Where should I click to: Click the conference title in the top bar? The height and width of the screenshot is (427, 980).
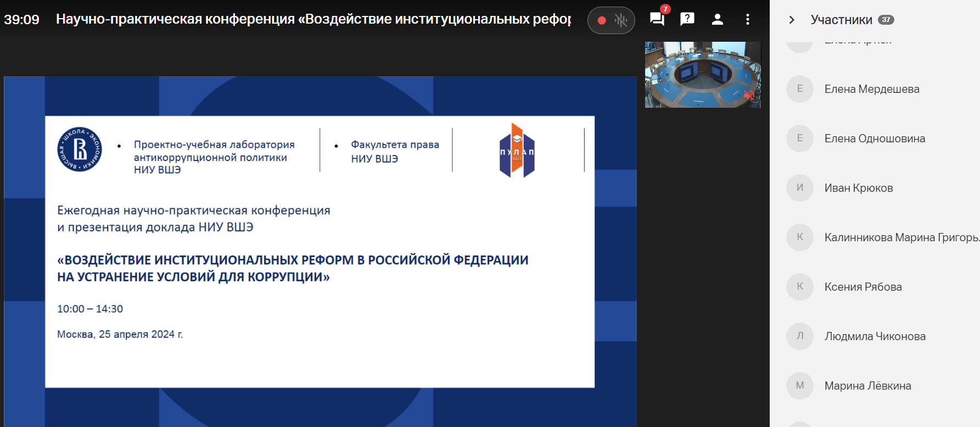click(x=313, y=19)
